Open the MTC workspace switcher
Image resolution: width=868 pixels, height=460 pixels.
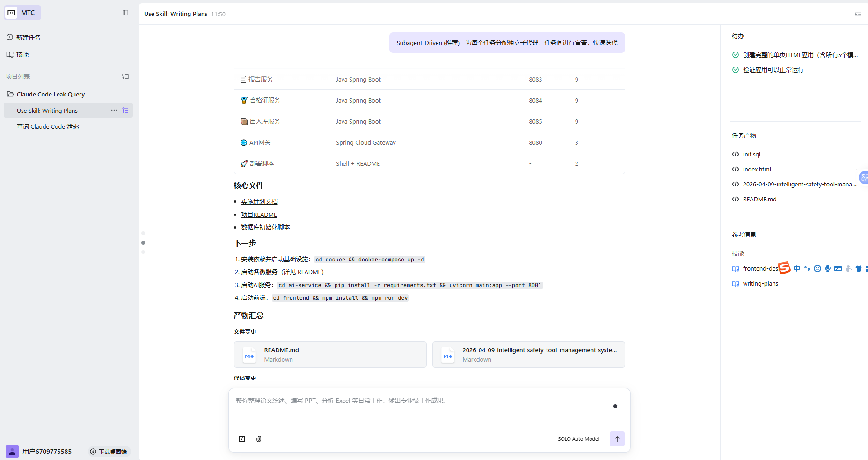[22, 13]
